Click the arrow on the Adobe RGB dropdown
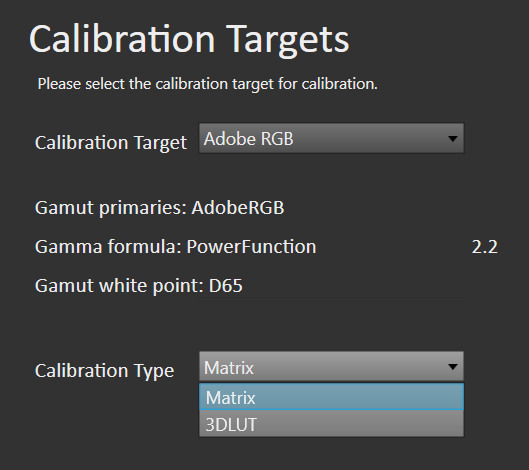Screen dimensions: 529x470 pos(452,138)
